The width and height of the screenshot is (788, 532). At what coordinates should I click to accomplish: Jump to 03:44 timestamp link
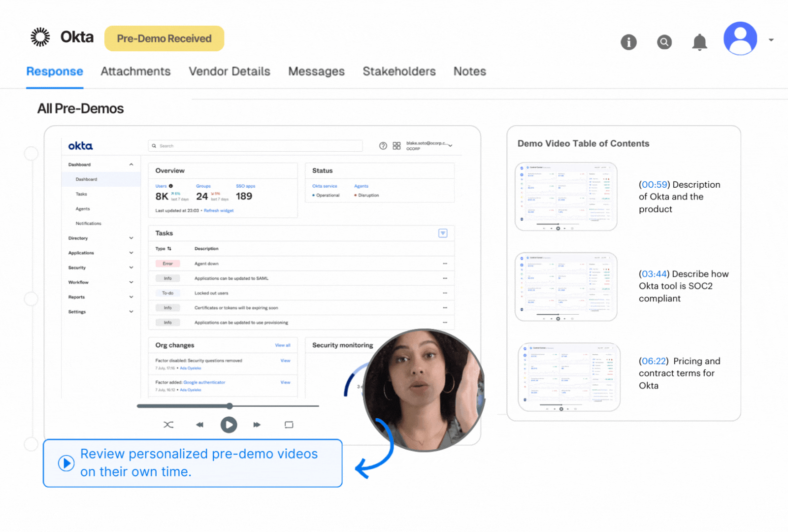(x=654, y=274)
